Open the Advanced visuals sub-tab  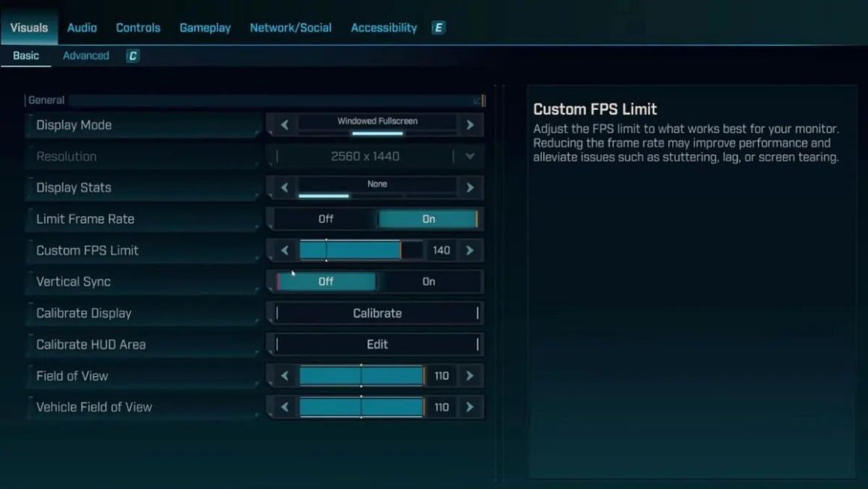click(85, 56)
